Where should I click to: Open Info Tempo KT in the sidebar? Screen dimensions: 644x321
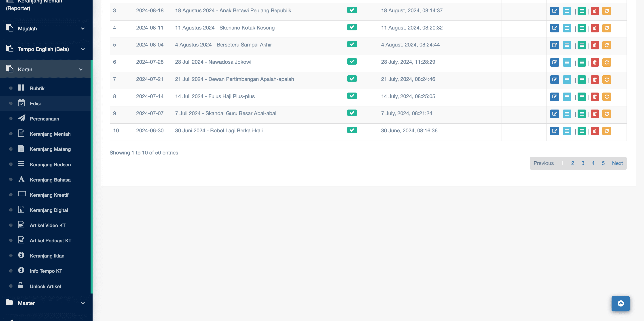point(45,271)
